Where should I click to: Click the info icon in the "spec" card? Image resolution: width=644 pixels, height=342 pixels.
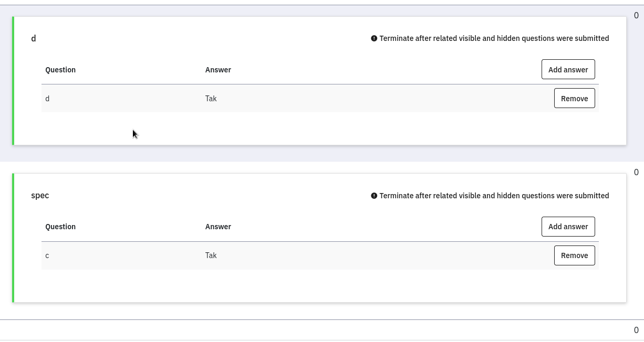pyautogui.click(x=374, y=196)
